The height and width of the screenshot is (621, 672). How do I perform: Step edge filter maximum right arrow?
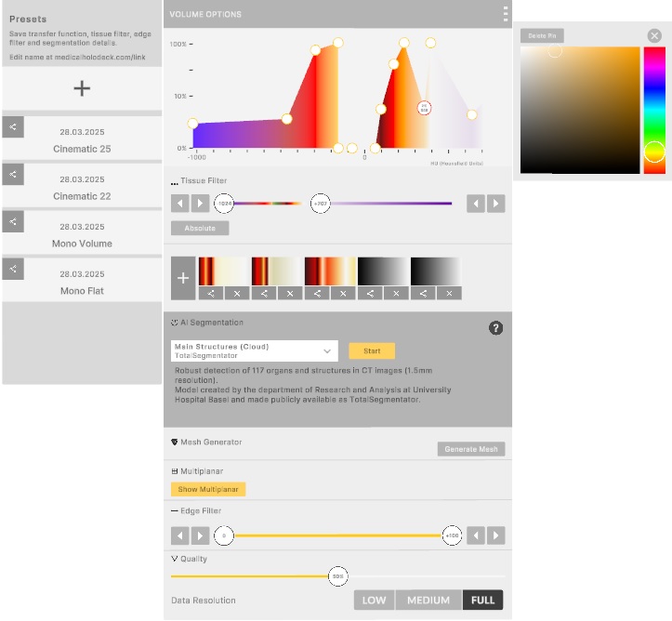click(497, 535)
